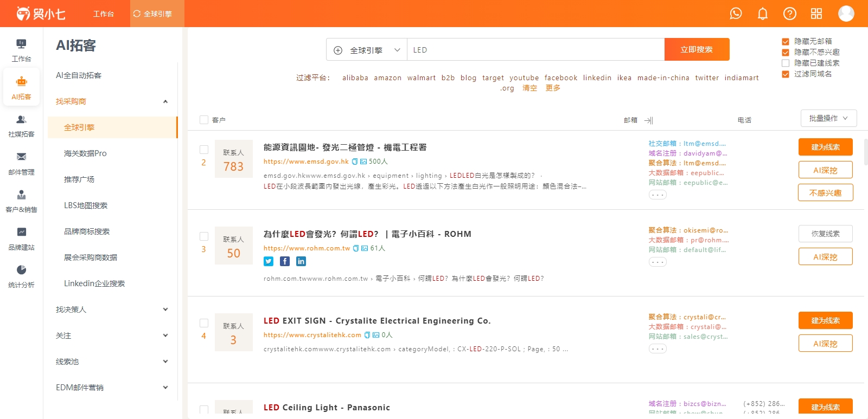Click 恢复线索 for ROHM row
The width and height of the screenshot is (868, 419).
825,234
